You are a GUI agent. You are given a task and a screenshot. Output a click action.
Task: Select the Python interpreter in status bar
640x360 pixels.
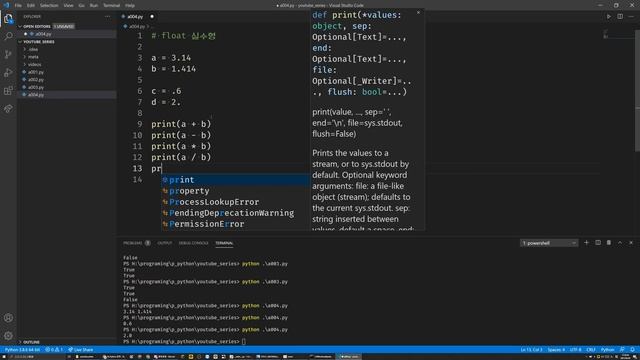click(22, 350)
